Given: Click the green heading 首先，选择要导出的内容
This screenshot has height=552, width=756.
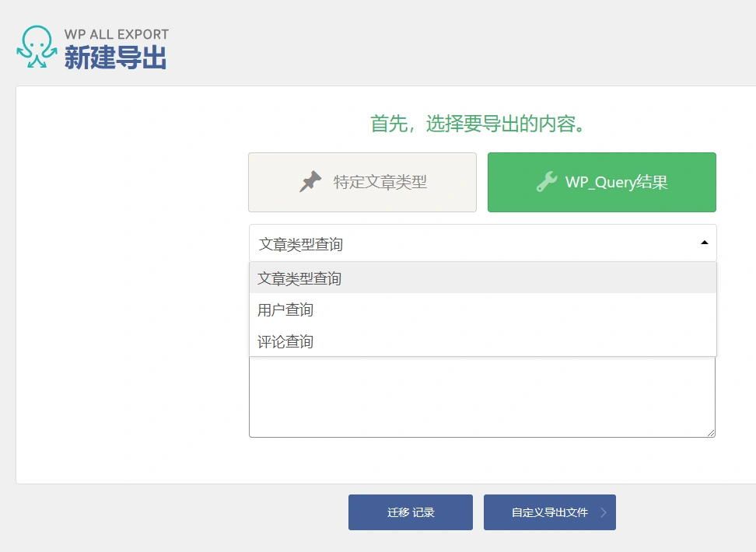Looking at the screenshot, I should pos(475,124).
